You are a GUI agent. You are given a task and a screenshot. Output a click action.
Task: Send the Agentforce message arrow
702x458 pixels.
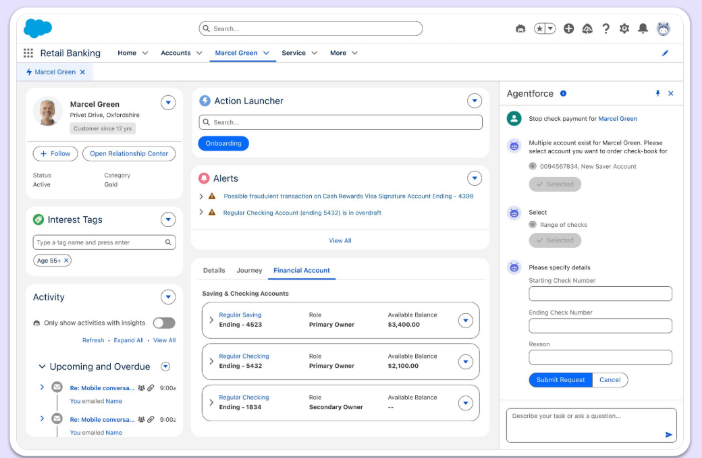[668, 434]
